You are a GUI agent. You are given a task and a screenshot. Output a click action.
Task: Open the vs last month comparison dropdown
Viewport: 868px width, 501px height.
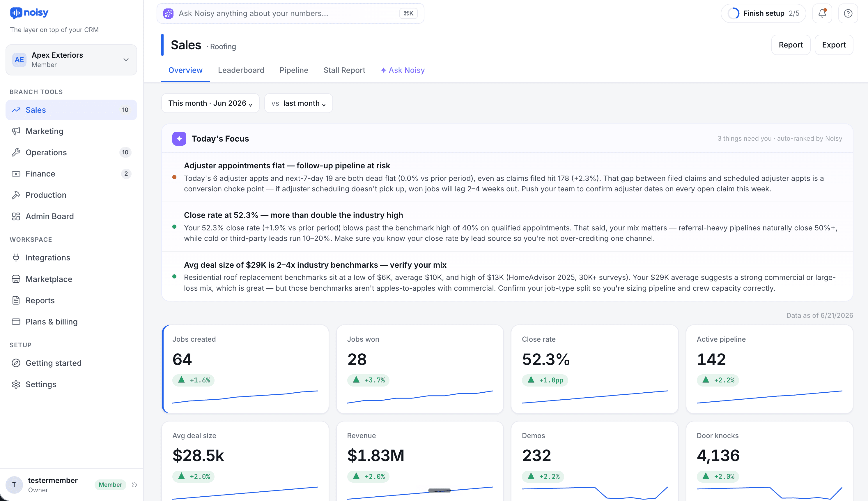(x=298, y=103)
